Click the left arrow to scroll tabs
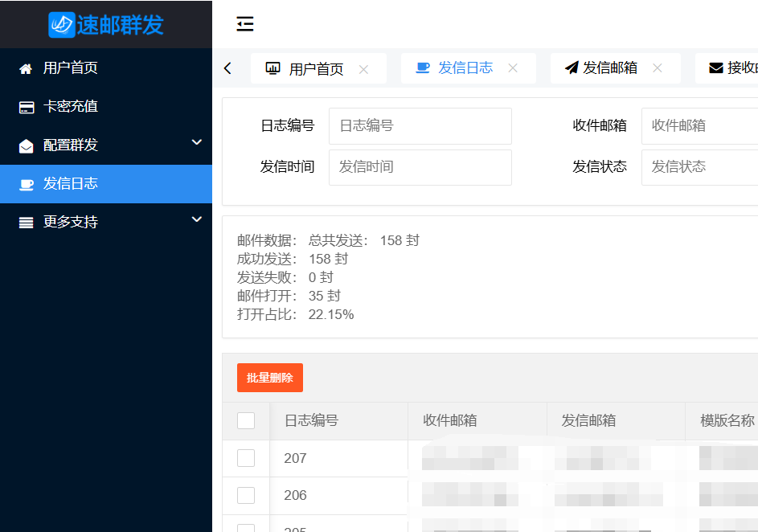 click(x=229, y=68)
